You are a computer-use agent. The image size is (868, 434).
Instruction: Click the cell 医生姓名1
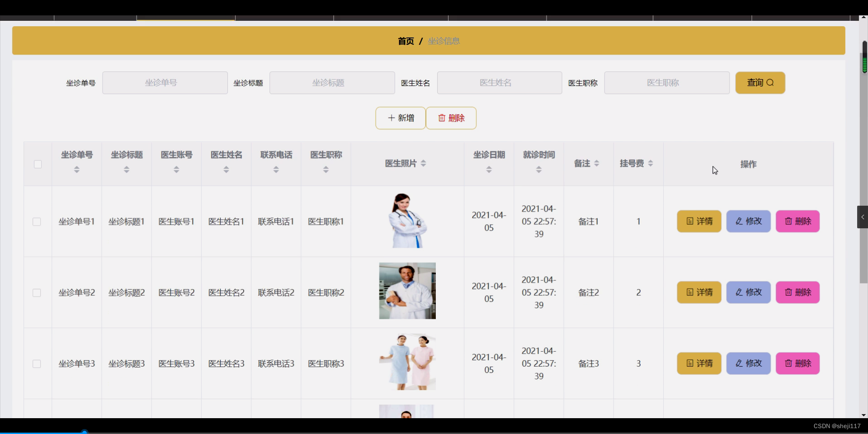click(226, 222)
